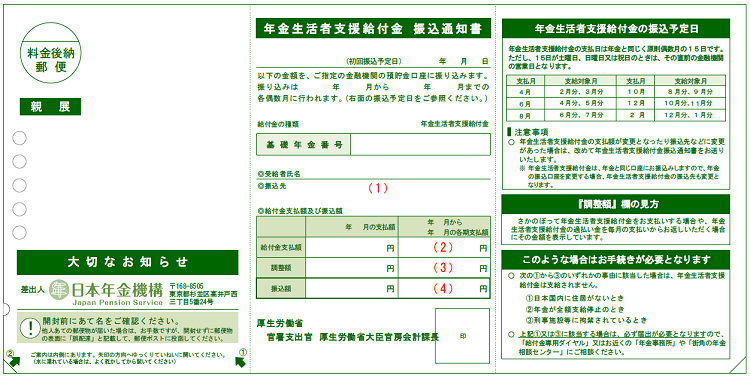This screenshot has width=750, height=376.
Task: Expand the お手続きが必要となります section header
Action: (617, 260)
